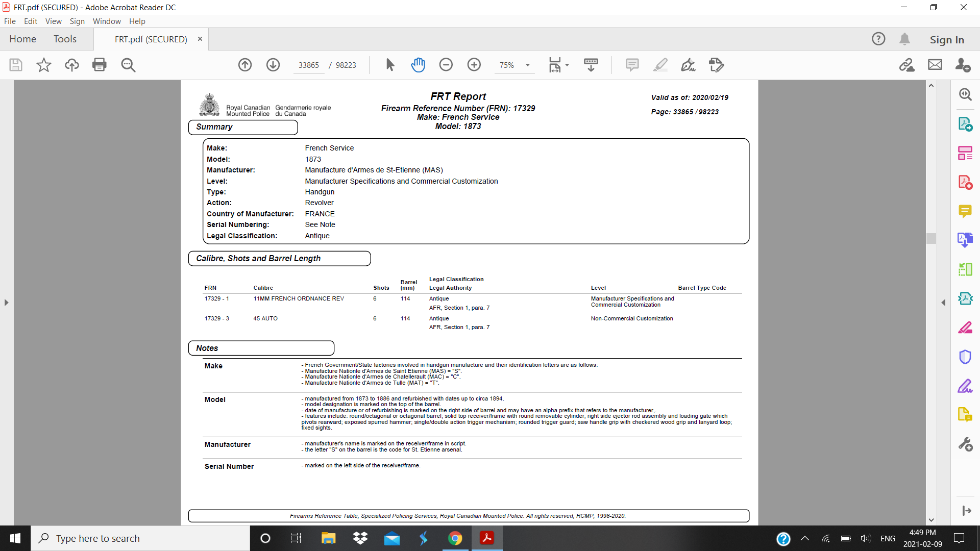
Task: Switch to the Tools tab
Action: [65, 39]
